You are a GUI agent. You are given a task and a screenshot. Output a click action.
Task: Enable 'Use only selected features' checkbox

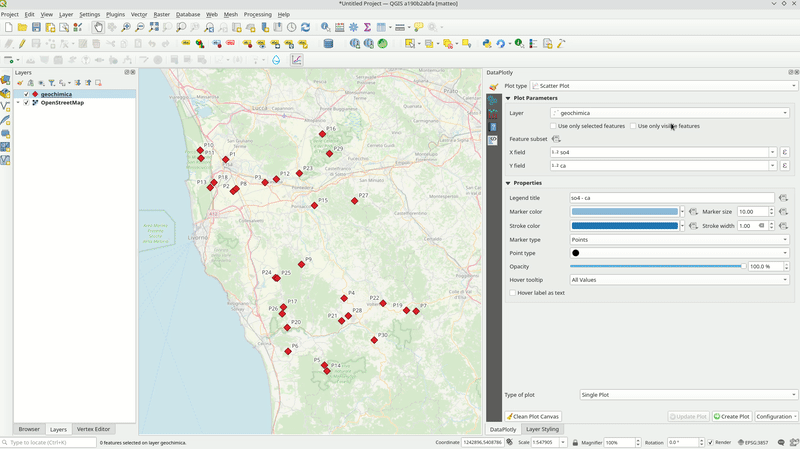click(555, 126)
